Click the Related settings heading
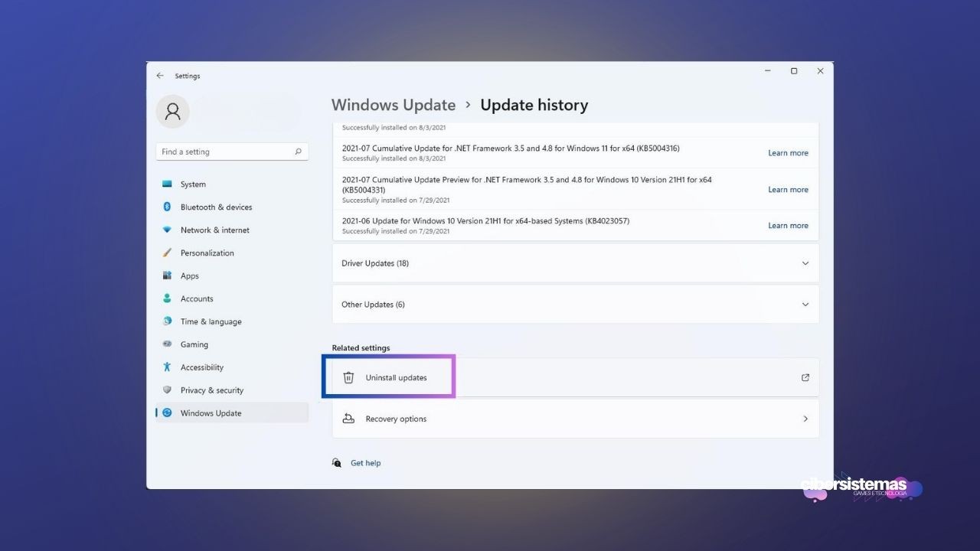The width and height of the screenshot is (980, 551). click(x=361, y=348)
